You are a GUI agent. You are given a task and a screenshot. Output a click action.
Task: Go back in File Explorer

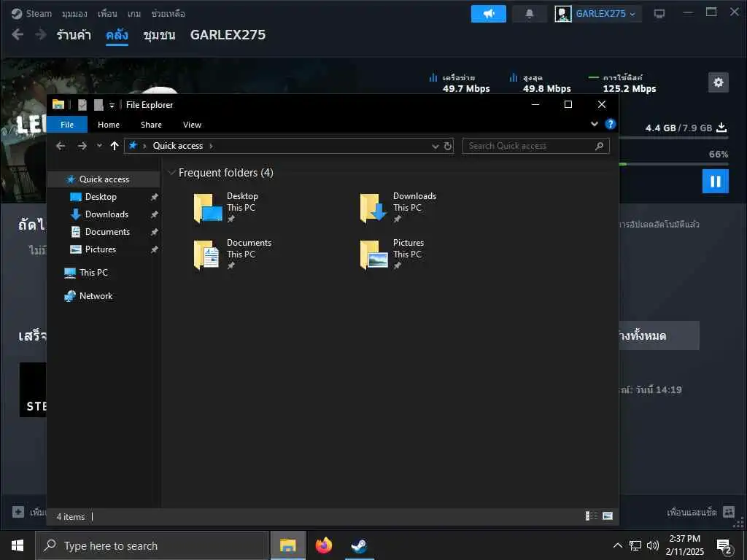[x=61, y=146]
